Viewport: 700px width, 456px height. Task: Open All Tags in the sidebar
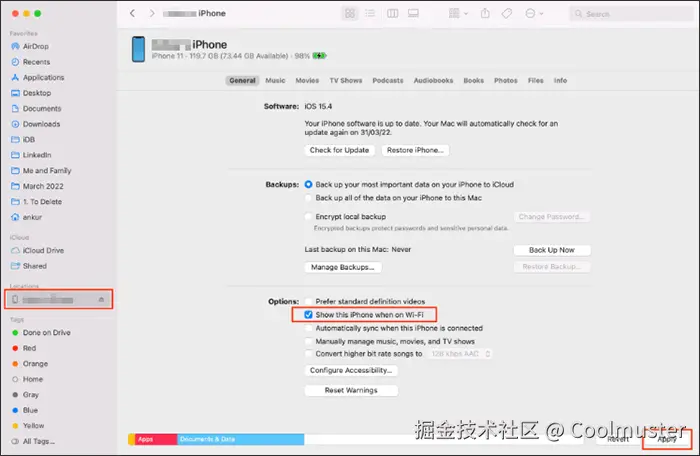[33, 441]
